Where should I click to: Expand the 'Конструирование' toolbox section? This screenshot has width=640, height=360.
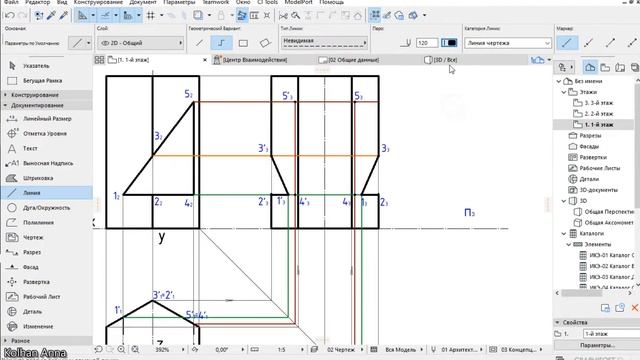click(x=6, y=95)
